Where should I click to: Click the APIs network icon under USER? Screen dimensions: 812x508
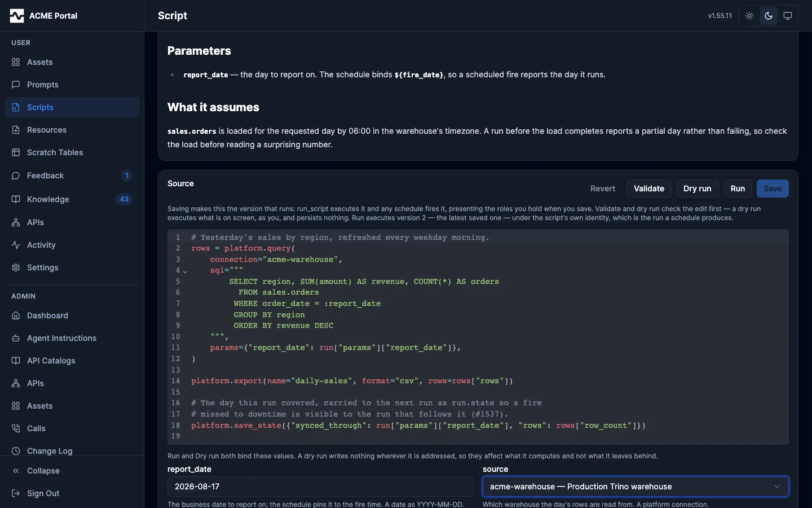coord(16,222)
